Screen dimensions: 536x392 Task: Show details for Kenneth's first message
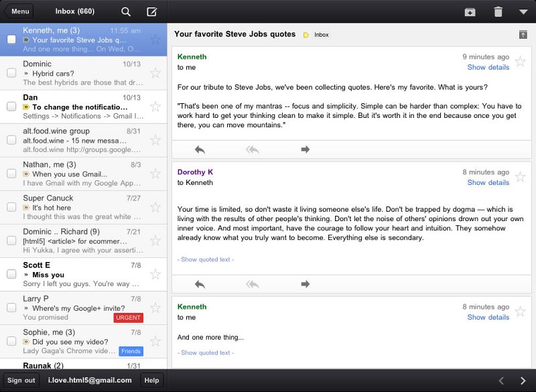488,67
